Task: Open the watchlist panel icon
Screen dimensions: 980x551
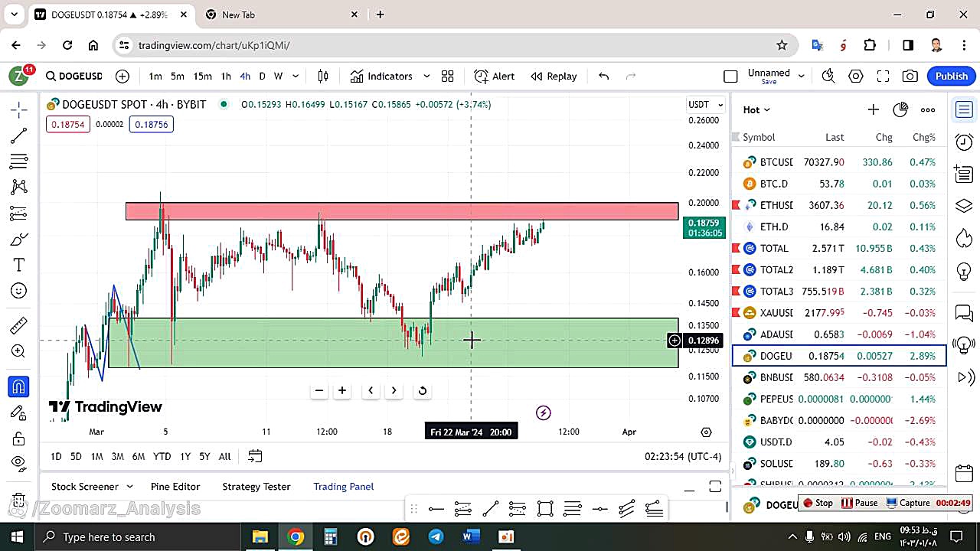Action: coord(964,110)
